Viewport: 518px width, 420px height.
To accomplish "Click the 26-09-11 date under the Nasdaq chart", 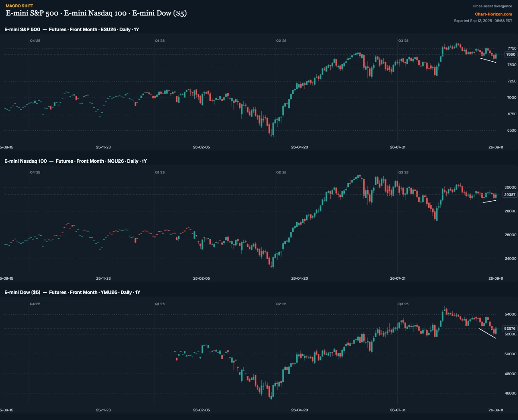I will point(496,278).
